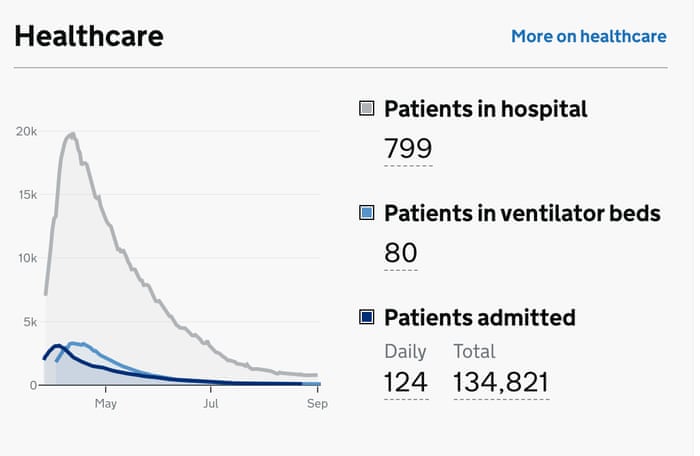
Task: Click the grey Patients in hospital swatch
Action: tap(366, 108)
